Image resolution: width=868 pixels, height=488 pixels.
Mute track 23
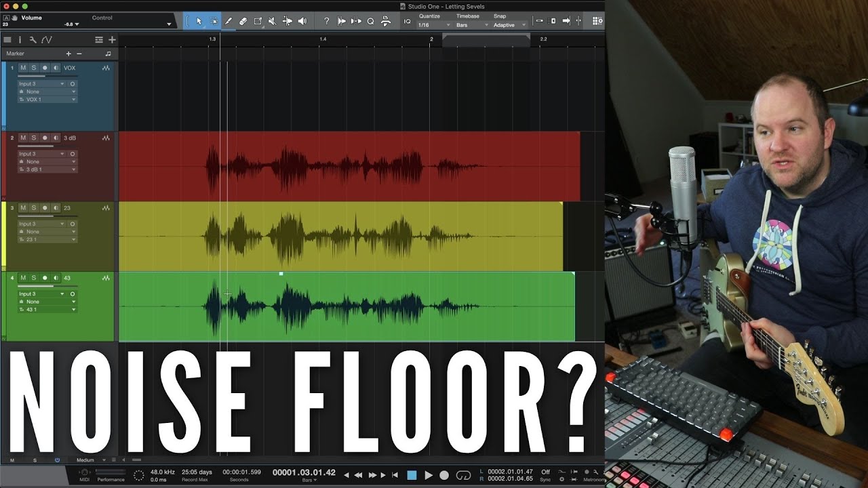23,208
